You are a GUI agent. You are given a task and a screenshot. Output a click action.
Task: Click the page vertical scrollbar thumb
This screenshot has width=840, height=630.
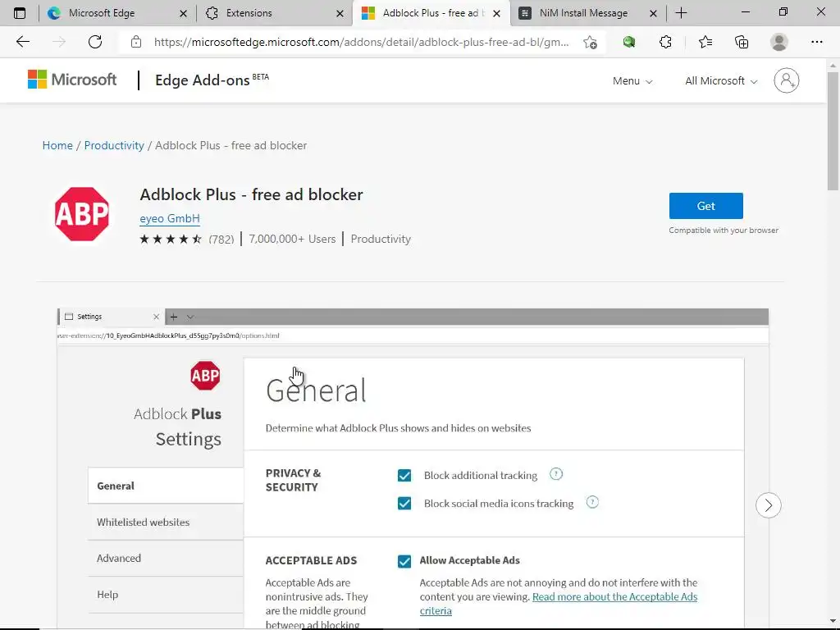click(x=833, y=131)
